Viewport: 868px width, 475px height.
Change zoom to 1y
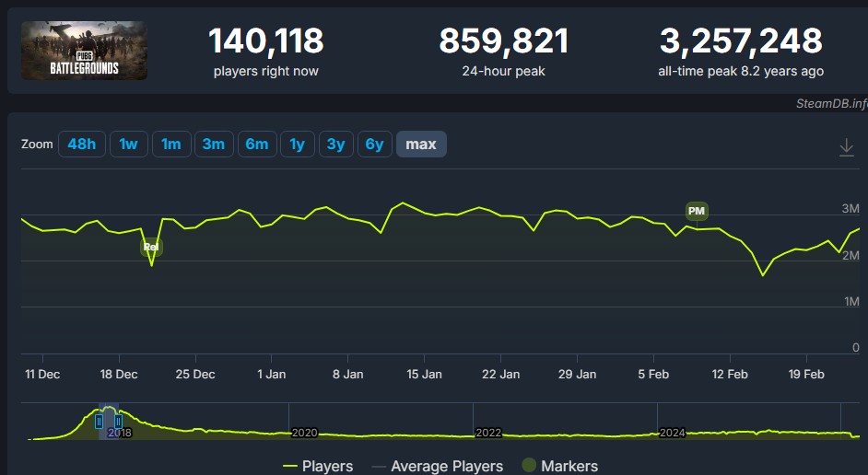[x=297, y=145]
